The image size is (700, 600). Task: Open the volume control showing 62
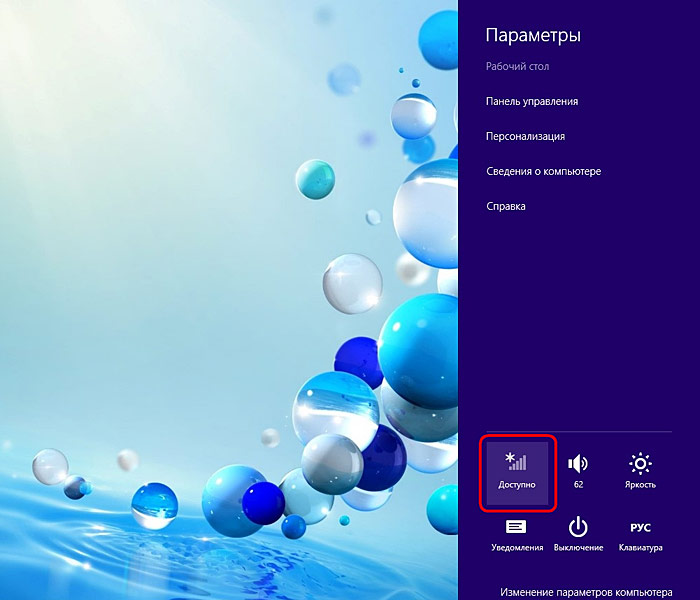point(578,473)
